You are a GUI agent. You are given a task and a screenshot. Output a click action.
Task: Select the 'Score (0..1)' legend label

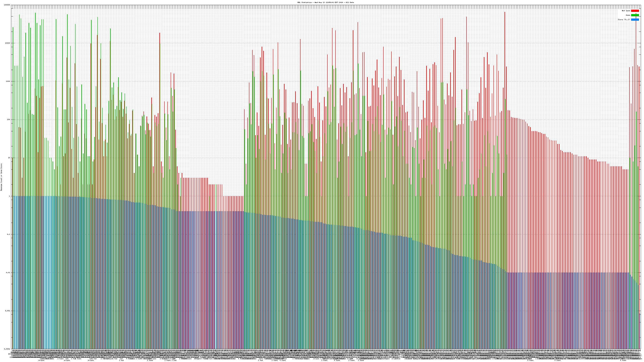[624, 20]
